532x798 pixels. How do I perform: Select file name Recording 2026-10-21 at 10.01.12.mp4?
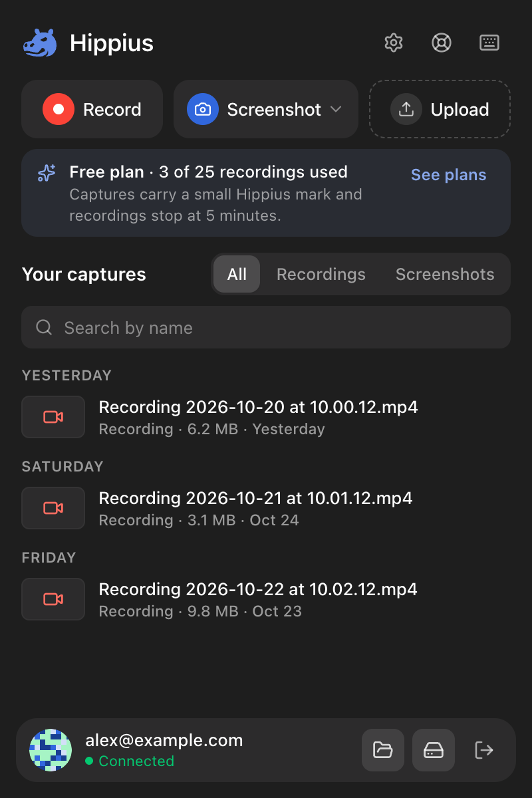pyautogui.click(x=255, y=498)
